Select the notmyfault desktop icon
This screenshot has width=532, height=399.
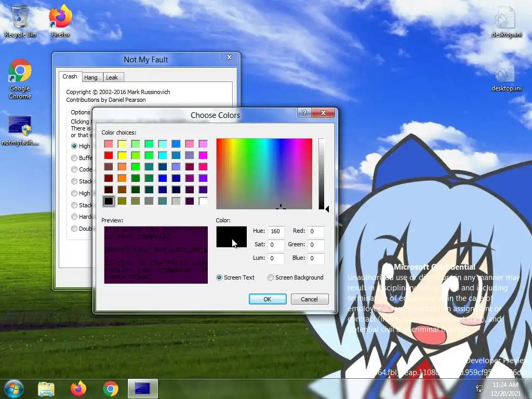tap(20, 130)
